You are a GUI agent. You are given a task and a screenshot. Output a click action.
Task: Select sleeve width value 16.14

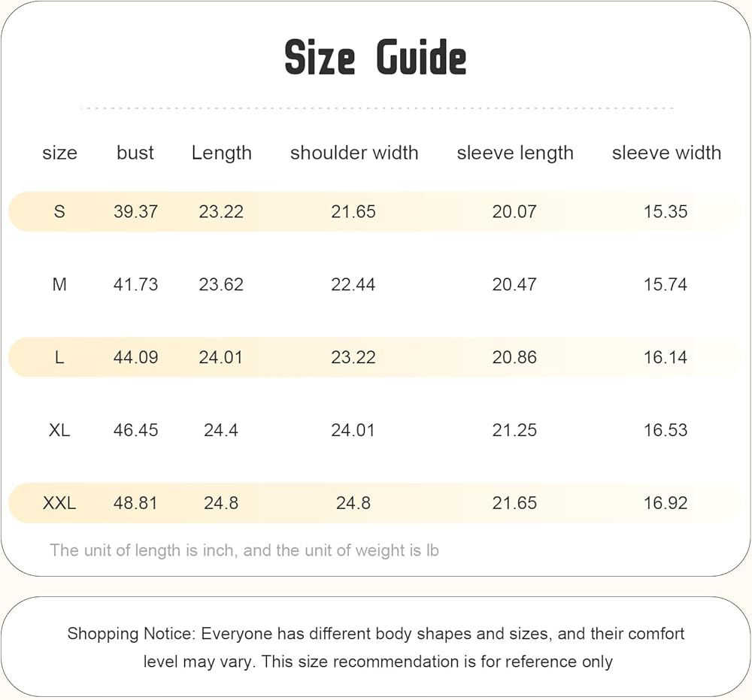pos(666,357)
